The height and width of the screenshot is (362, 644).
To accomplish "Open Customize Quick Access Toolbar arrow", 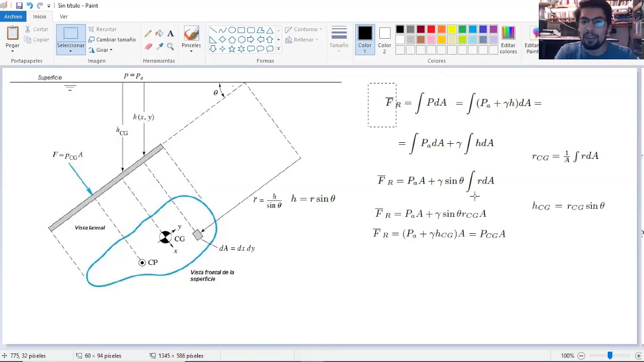I will 49,6.
